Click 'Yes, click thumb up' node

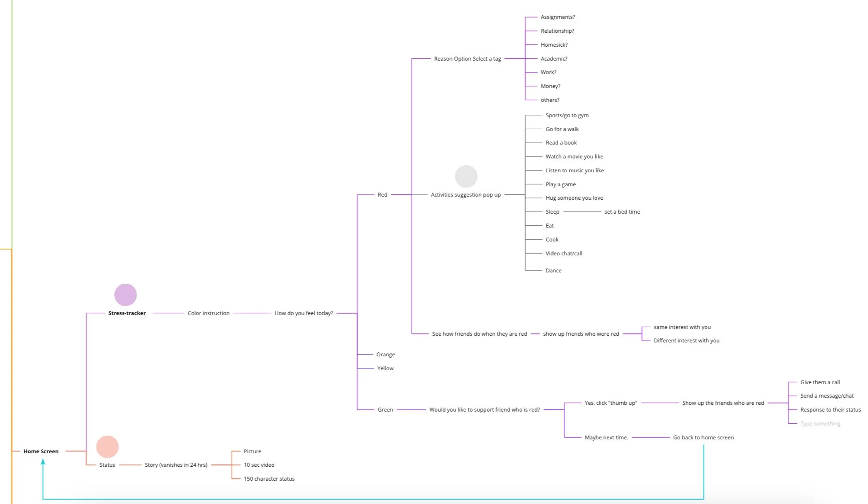[611, 403]
